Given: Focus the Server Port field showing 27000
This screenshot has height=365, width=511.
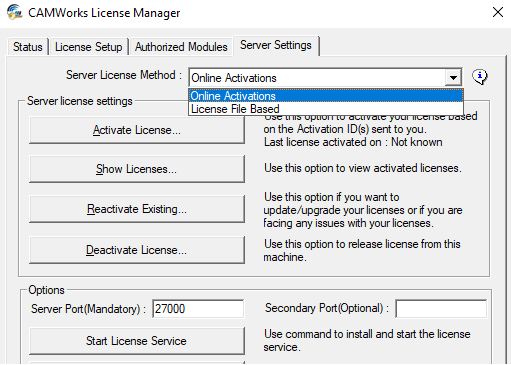Looking at the screenshot, I should (198, 309).
